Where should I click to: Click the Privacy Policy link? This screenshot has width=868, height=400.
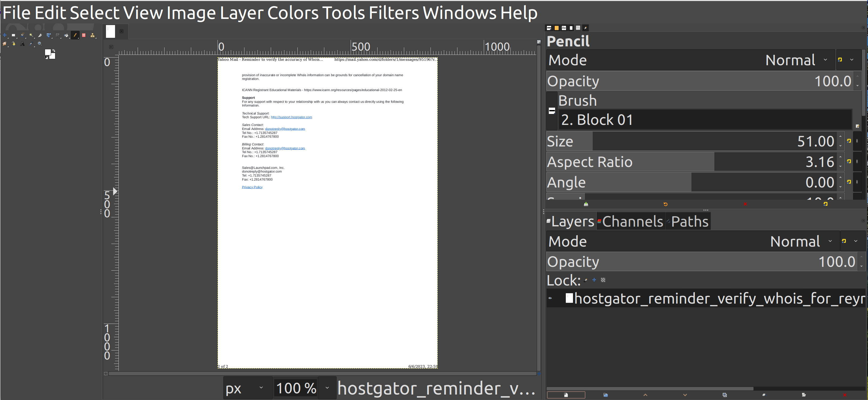[x=252, y=187]
